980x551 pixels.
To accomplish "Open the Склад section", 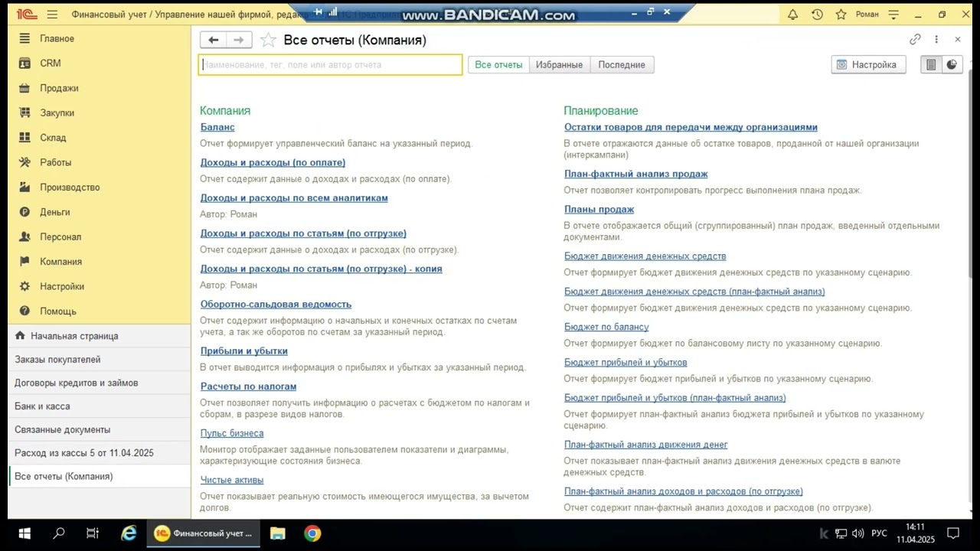I will coord(53,138).
